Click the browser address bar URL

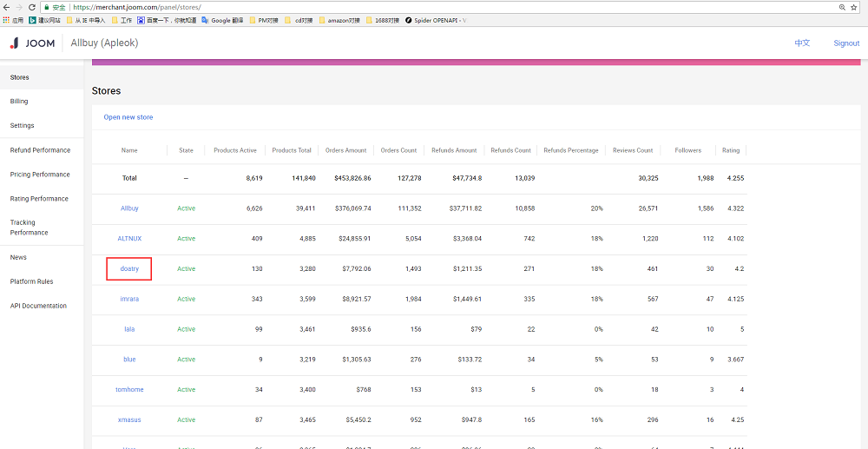click(137, 7)
